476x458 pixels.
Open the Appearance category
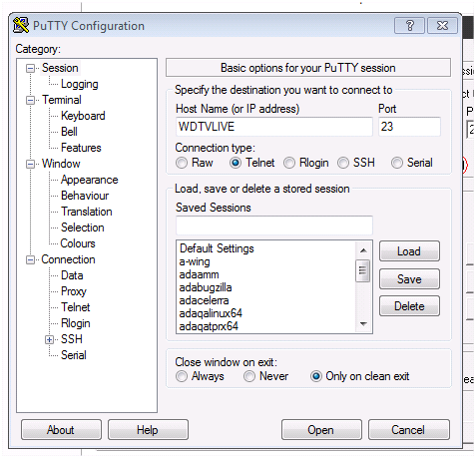pos(89,180)
